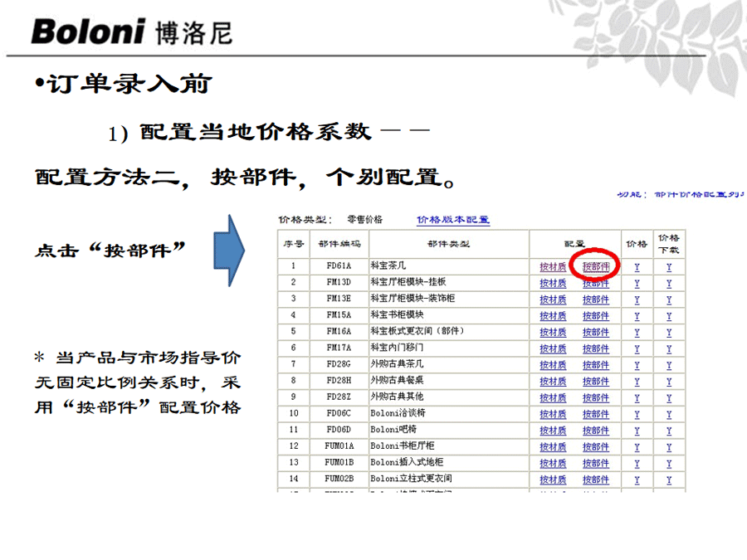Click the 部件类型 column header
The width and height of the screenshot is (747, 560).
point(448,245)
